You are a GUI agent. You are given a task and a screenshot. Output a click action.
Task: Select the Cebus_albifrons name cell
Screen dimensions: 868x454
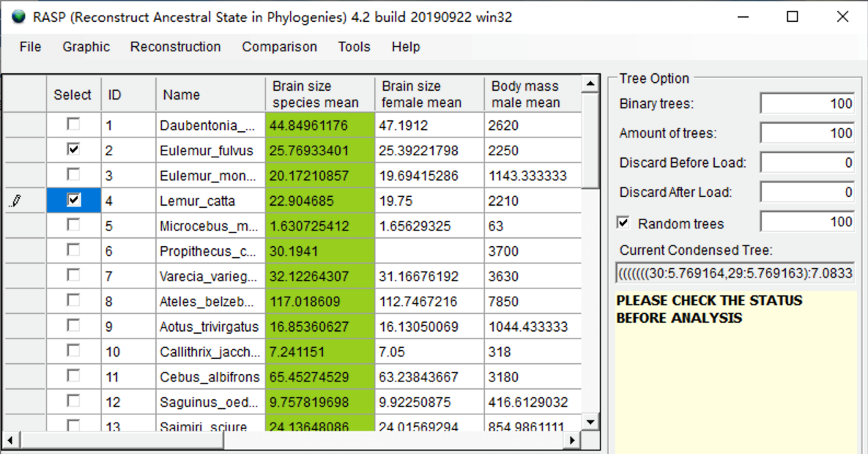[211, 377]
